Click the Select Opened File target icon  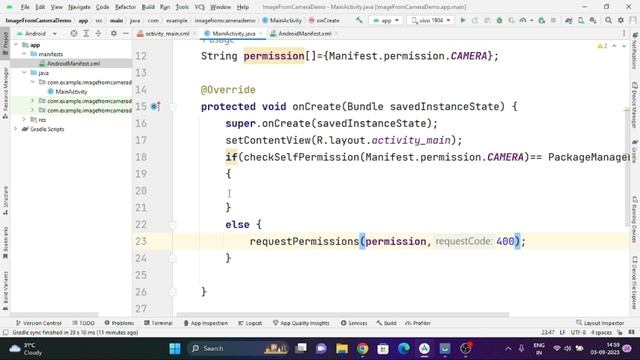(73, 33)
